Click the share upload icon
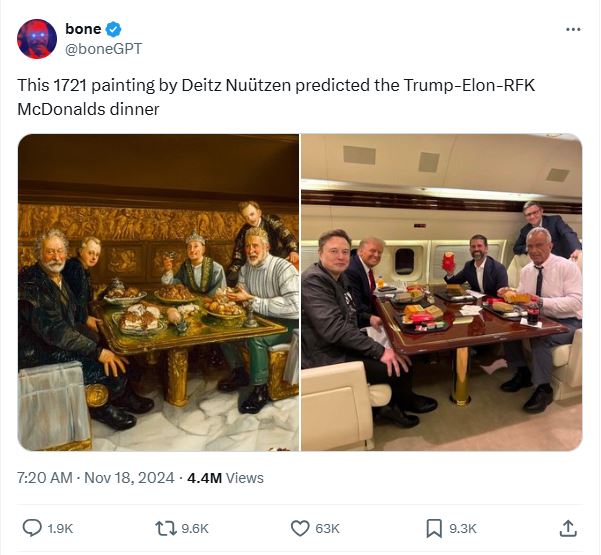601x555 pixels. (568, 527)
